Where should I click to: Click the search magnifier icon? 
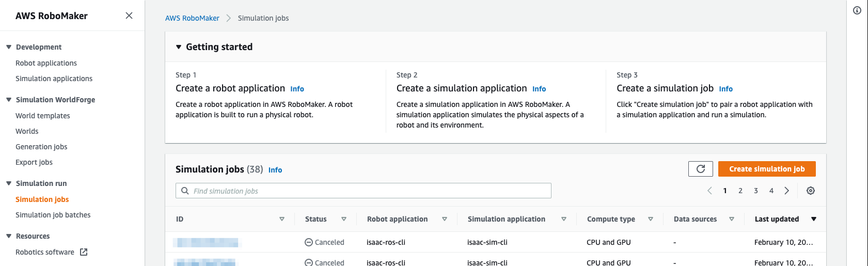pos(185,191)
